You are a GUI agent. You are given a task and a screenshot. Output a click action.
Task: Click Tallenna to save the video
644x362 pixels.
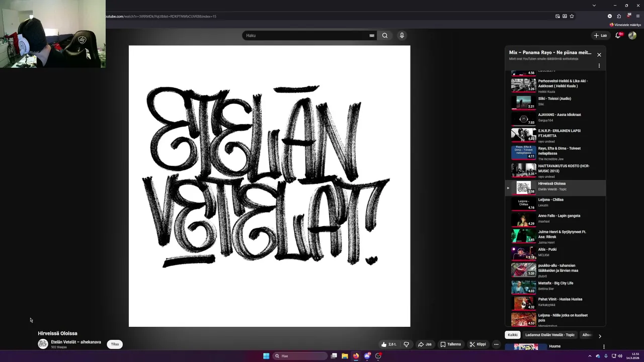tap(450, 344)
